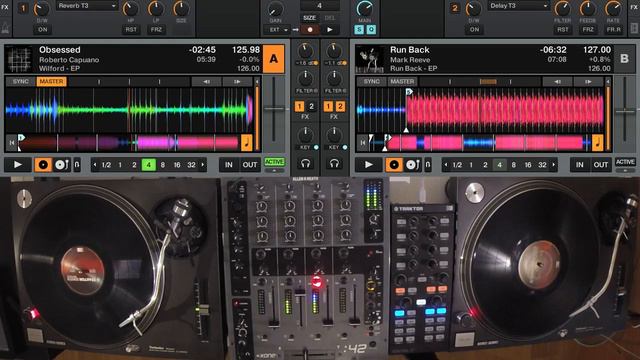Screen dimensions: 640x360
Task: Beatjump backward on Deck B
Action: (x=557, y=82)
